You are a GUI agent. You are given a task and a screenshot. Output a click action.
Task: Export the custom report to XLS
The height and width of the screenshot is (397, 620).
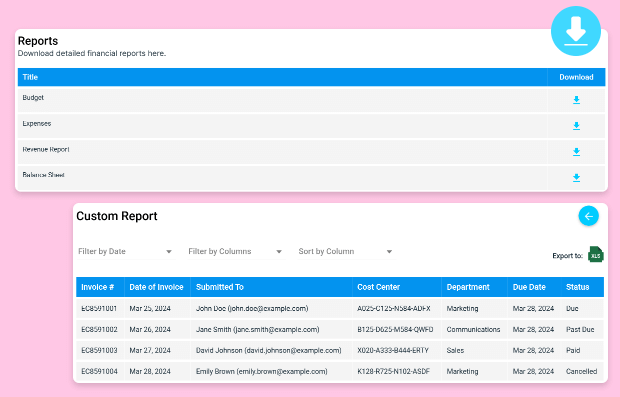click(x=595, y=254)
